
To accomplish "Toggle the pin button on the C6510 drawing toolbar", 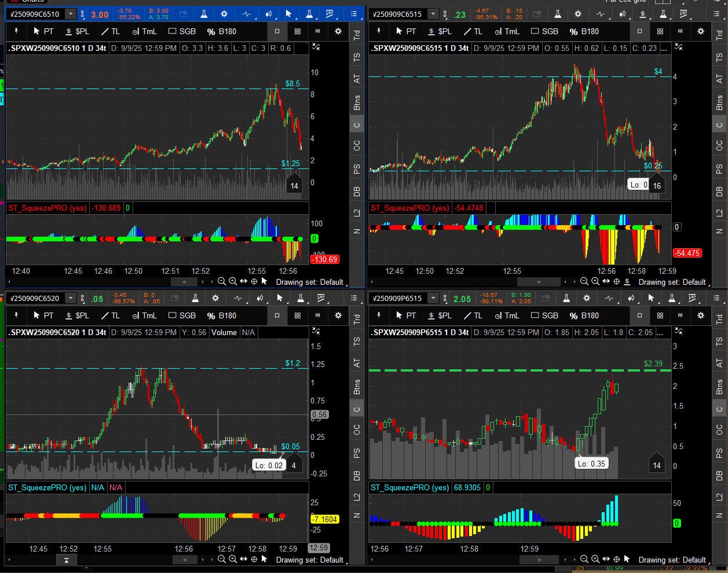I will click(x=16, y=31).
